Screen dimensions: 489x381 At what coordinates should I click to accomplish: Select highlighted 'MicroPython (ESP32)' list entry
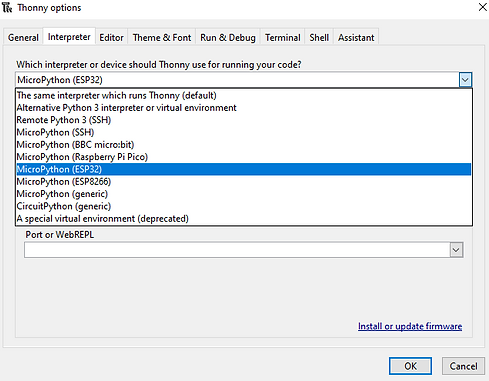click(x=244, y=169)
